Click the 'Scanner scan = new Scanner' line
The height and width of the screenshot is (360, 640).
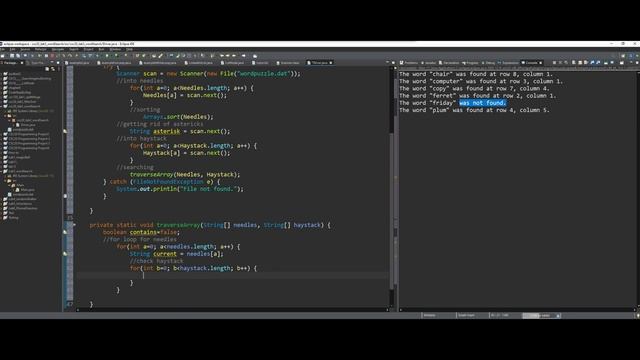208,73
